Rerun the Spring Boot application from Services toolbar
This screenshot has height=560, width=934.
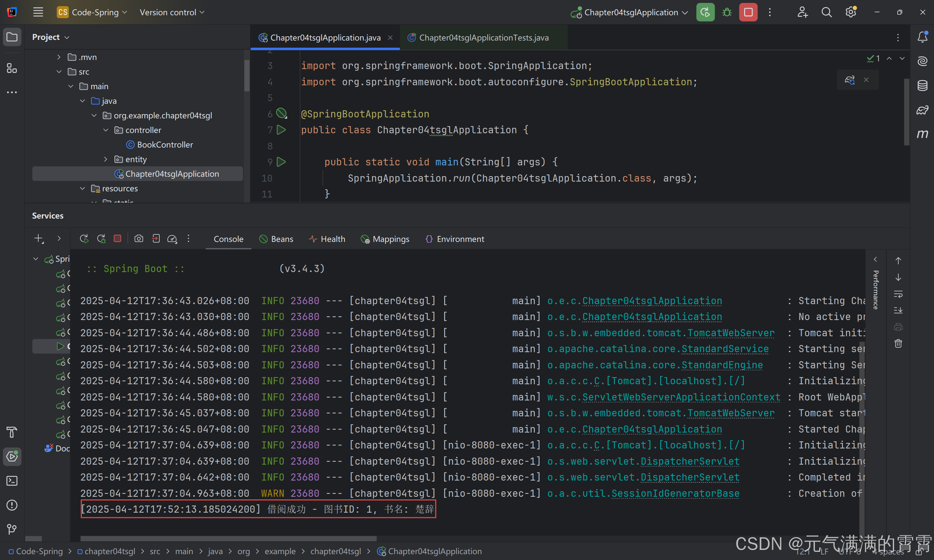click(83, 238)
